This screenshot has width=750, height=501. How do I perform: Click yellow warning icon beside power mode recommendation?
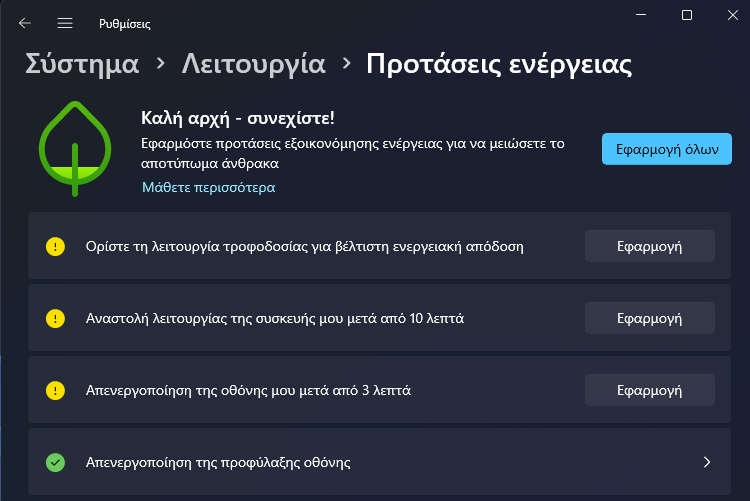tap(55, 246)
